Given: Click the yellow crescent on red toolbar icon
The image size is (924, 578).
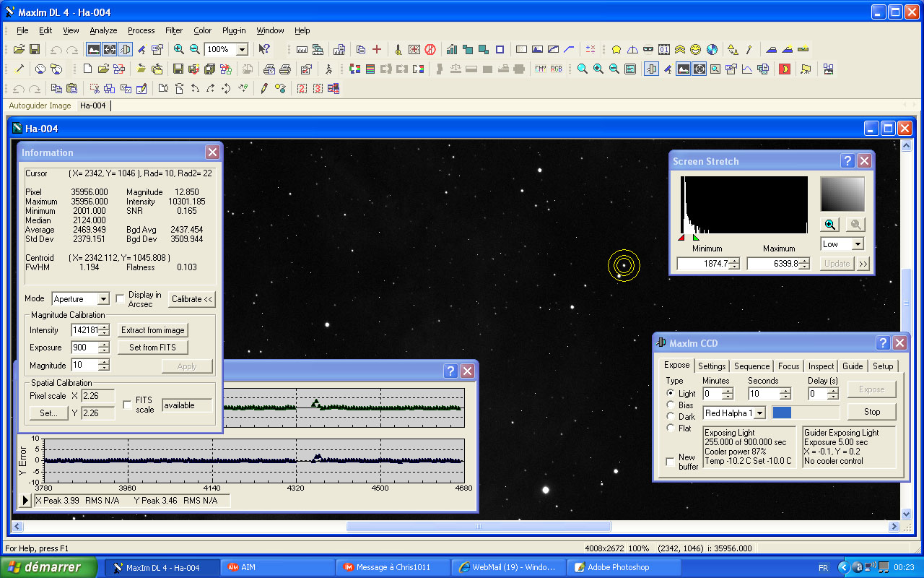Looking at the screenshot, I should click(785, 69).
